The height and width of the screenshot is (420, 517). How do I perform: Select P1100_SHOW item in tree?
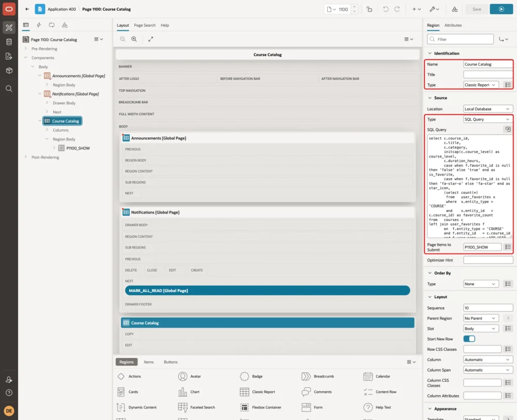coord(78,148)
